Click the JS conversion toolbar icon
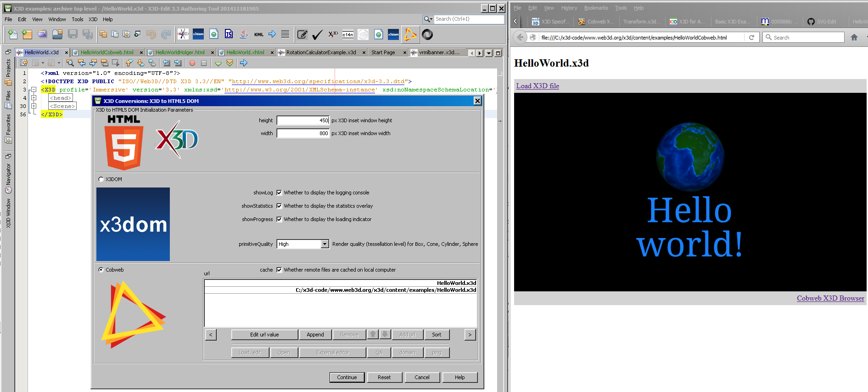The height and width of the screenshot is (392, 868). [x=229, y=34]
